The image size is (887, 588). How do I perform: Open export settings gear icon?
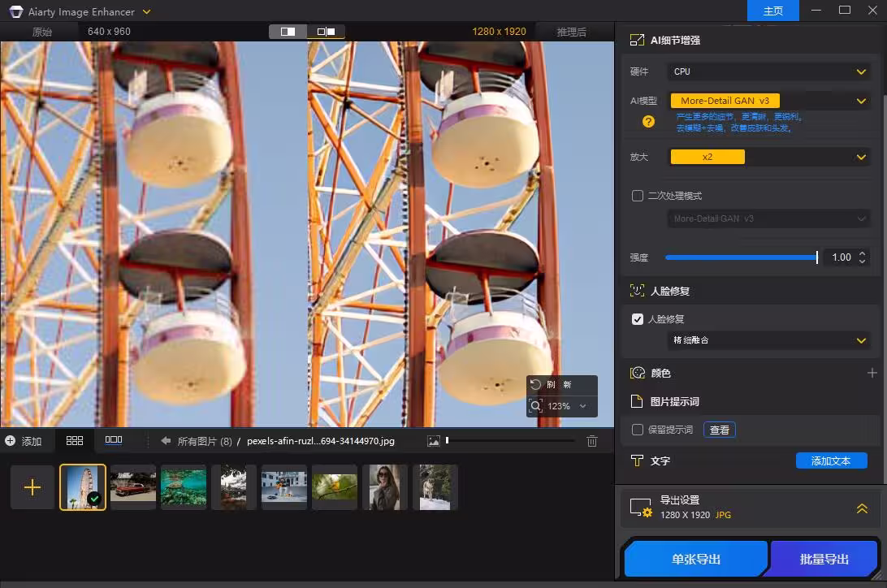click(647, 512)
